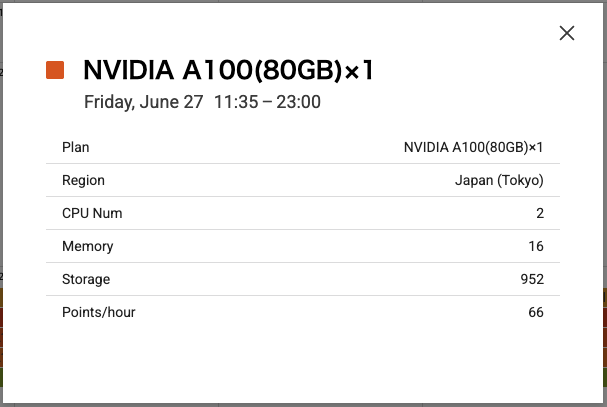Screen dimensions: 607x407
Task: Select the 'Memory' row label
Action: 88,246
